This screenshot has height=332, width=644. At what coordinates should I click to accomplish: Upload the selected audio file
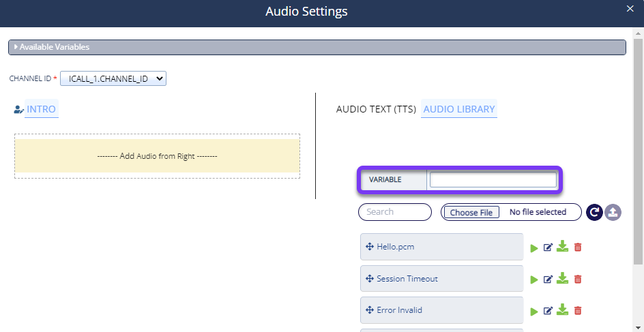click(x=613, y=212)
